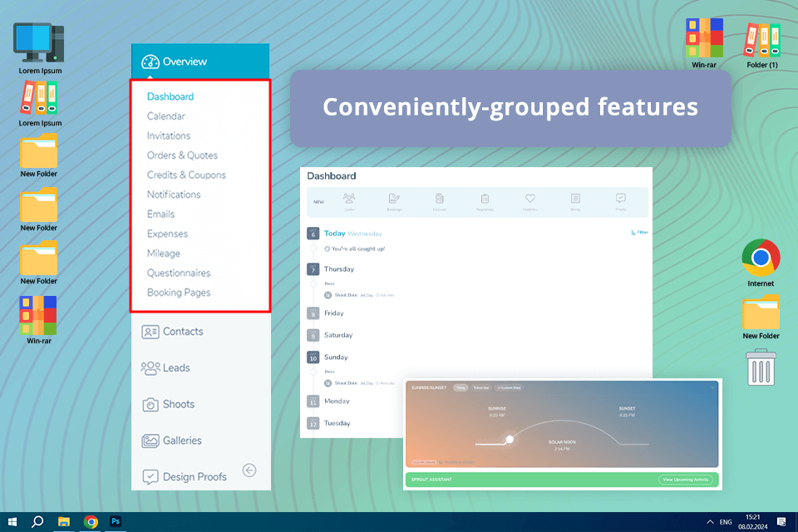Viewport: 798px width, 532px height.
Task: Click the ENG language indicator
Action: coord(726,522)
